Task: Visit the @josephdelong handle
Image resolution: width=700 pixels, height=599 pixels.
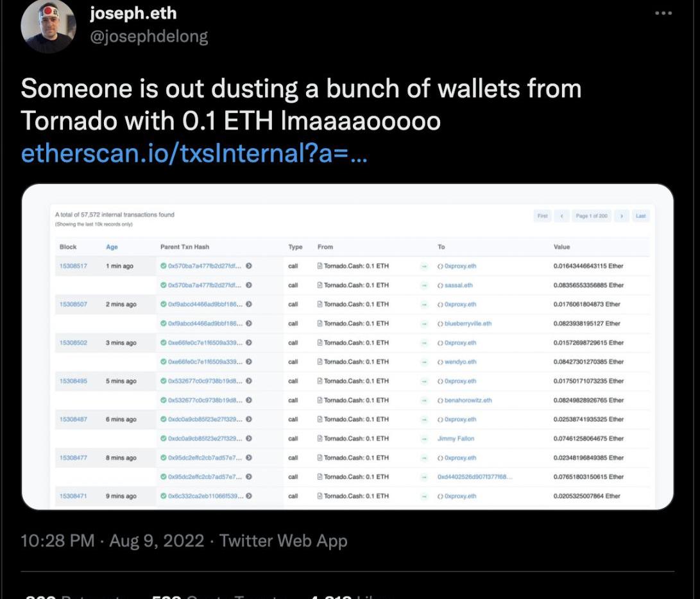Action: click(149, 37)
